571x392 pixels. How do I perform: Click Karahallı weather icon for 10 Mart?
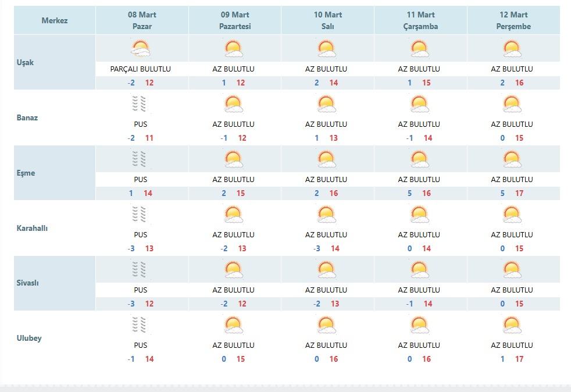[x=326, y=215]
